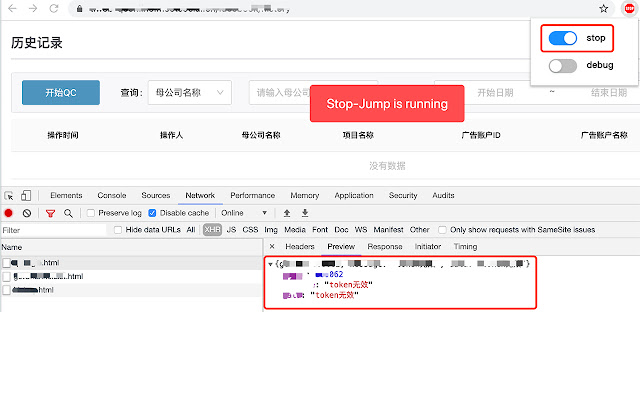This screenshot has height=400, width=640.
Task: Bookmark the page with the star icon
Action: pyautogui.click(x=604, y=9)
